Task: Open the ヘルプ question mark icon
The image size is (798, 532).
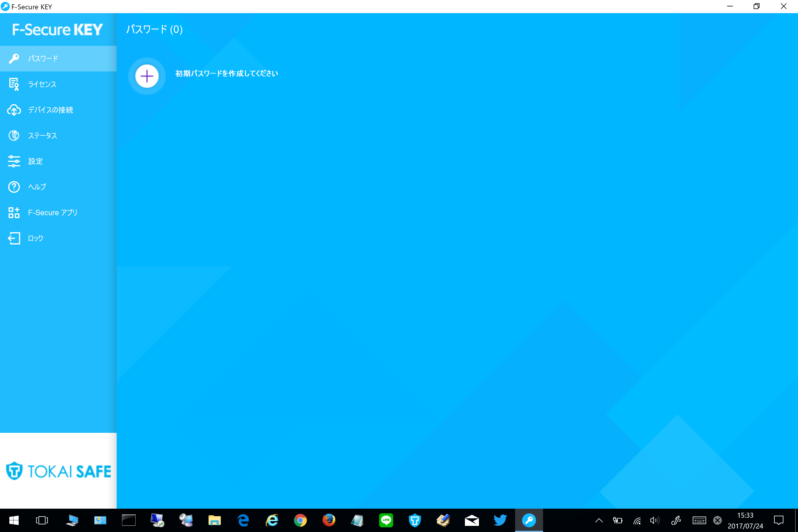Action: pyautogui.click(x=14, y=187)
